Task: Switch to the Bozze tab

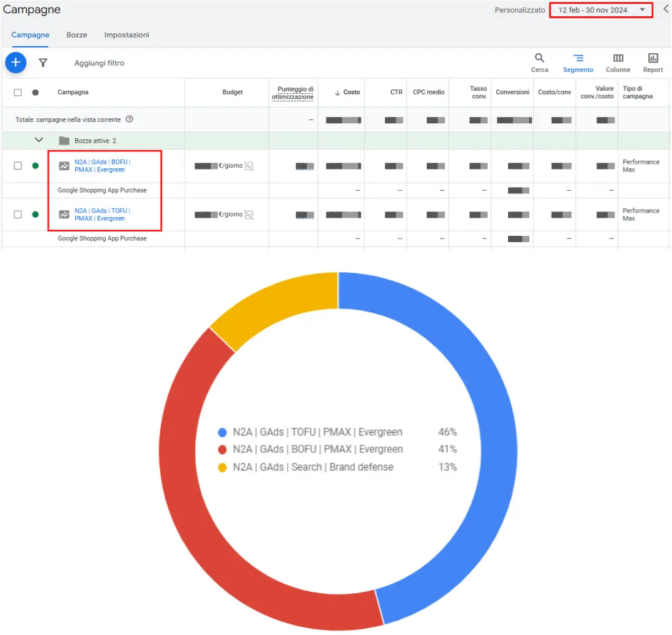Action: (77, 35)
